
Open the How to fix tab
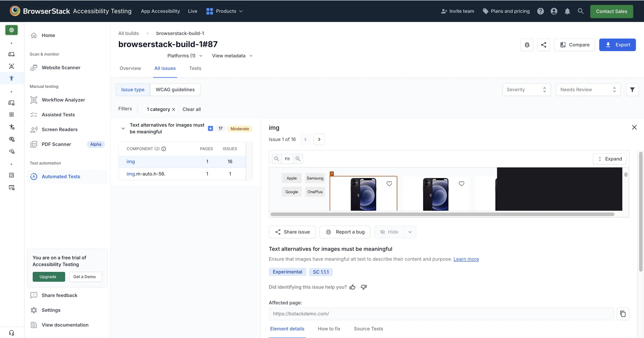click(x=329, y=329)
